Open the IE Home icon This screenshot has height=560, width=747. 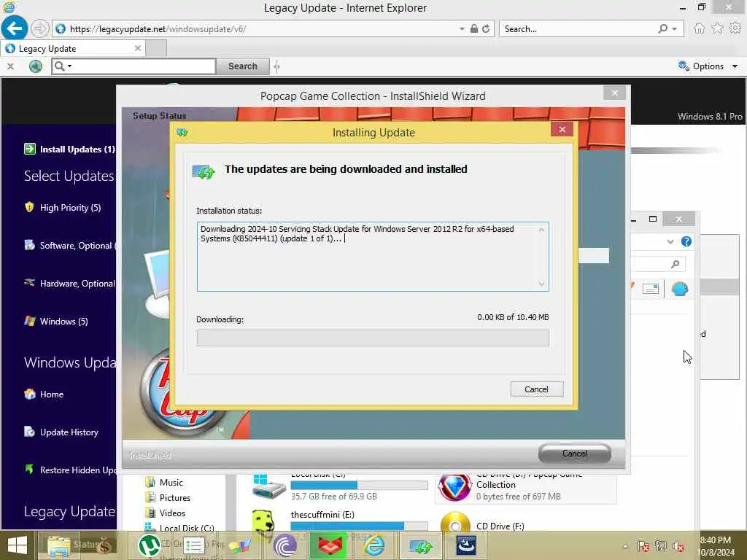(699, 28)
